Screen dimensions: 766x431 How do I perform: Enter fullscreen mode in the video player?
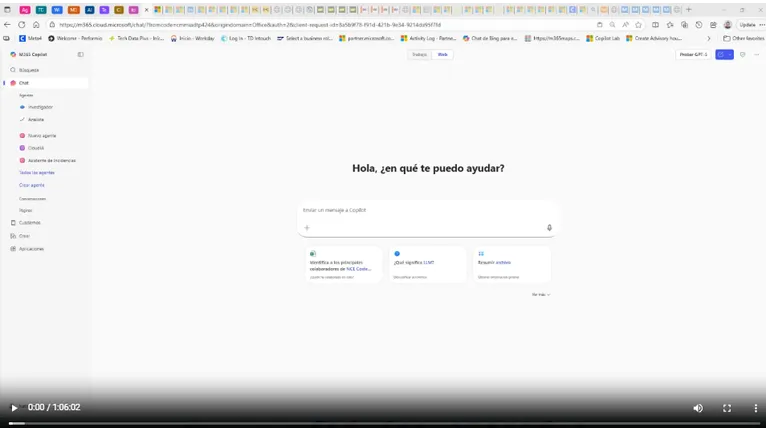point(727,408)
